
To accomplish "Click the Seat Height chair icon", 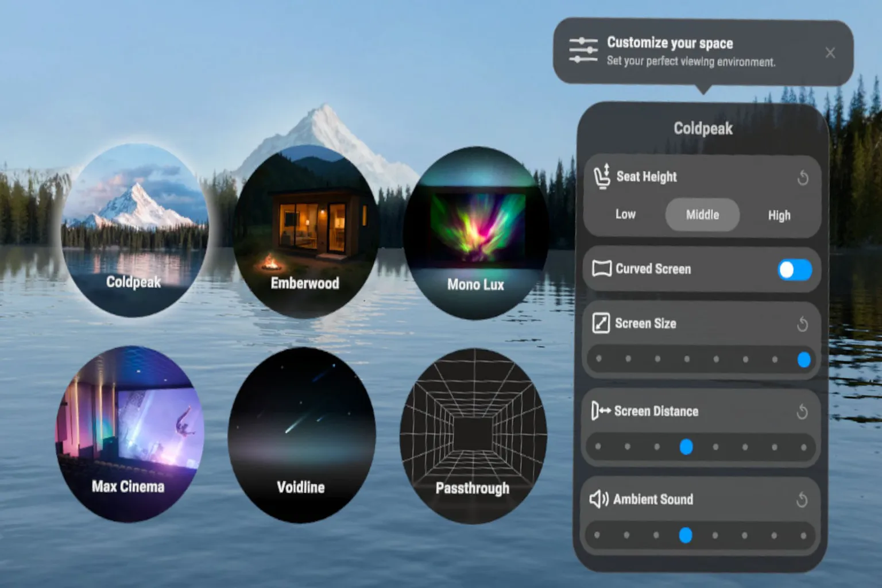I will (602, 176).
